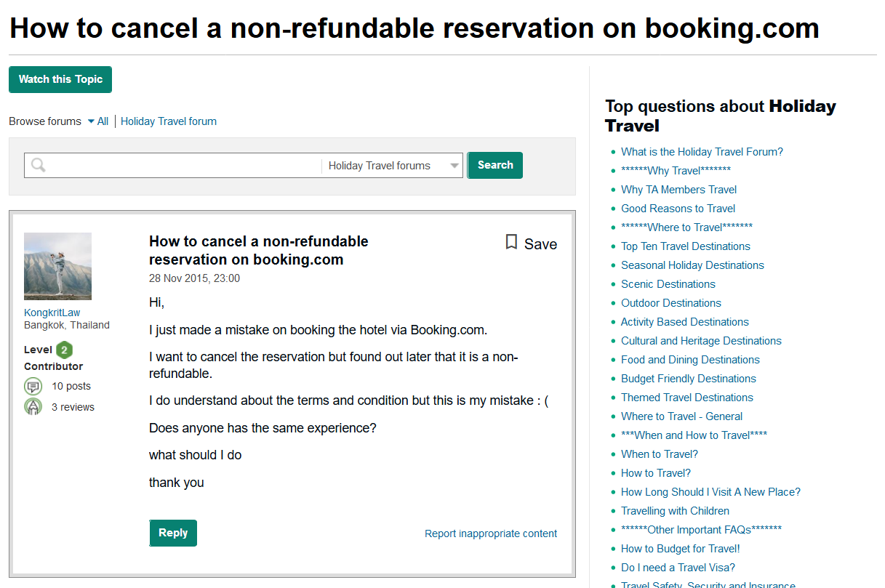Click Report inappropriate content link
This screenshot has height=588, width=885.
pyautogui.click(x=491, y=533)
